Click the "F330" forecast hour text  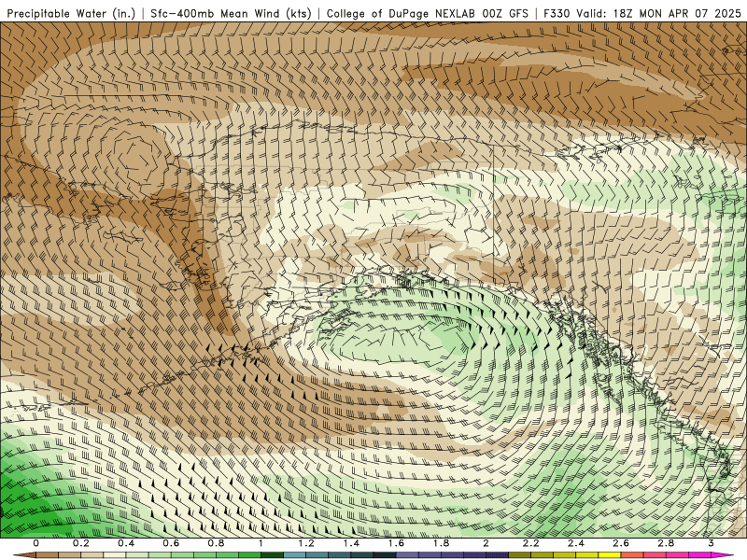pyautogui.click(x=557, y=13)
